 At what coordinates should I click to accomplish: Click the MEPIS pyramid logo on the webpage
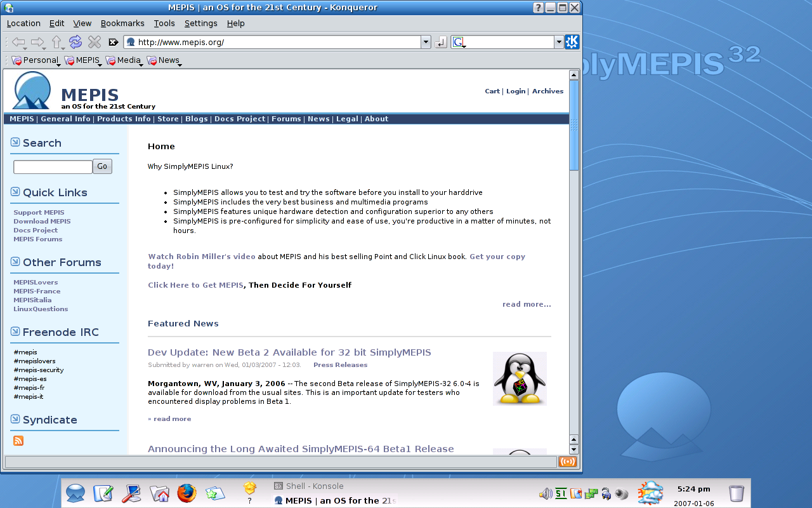32,90
